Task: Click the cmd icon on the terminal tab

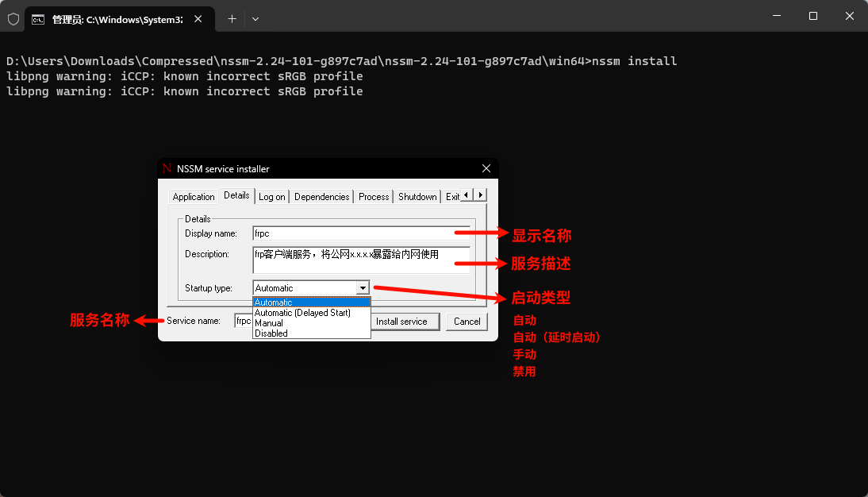Action: point(37,20)
